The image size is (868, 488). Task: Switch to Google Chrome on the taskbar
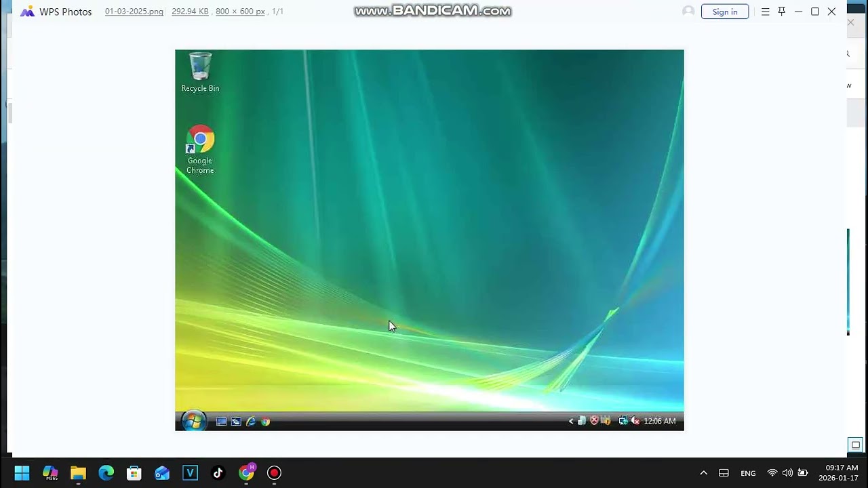246,473
